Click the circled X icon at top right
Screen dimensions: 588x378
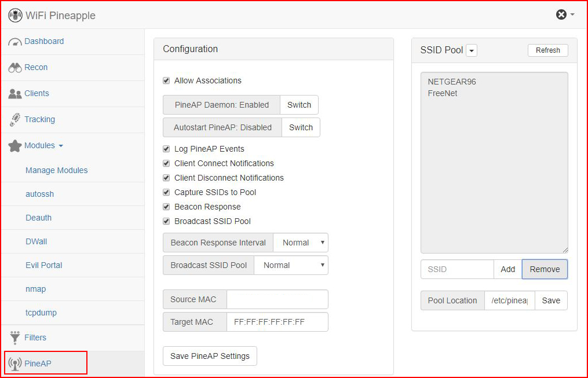click(561, 14)
